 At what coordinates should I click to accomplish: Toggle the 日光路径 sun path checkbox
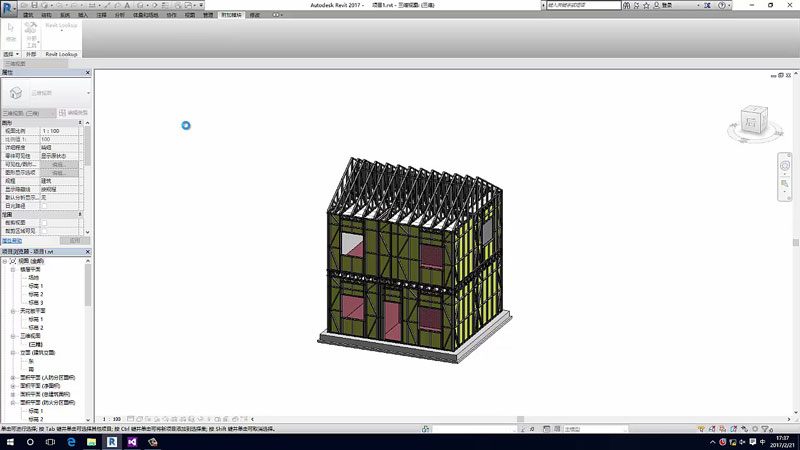[43, 205]
